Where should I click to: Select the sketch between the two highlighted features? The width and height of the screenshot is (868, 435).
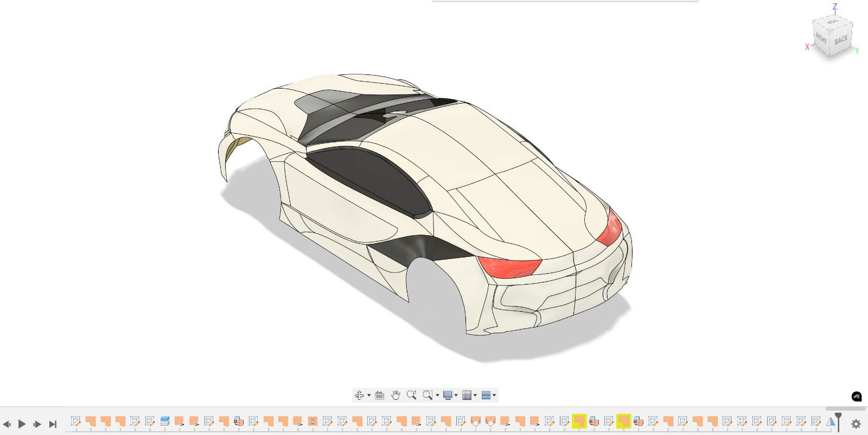pyautogui.click(x=609, y=421)
